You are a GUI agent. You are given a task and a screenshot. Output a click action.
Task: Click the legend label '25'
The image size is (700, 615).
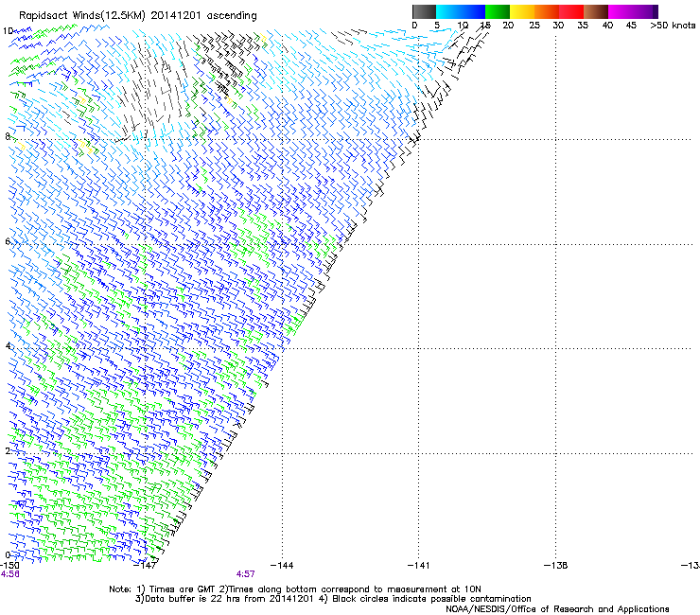tap(534, 25)
